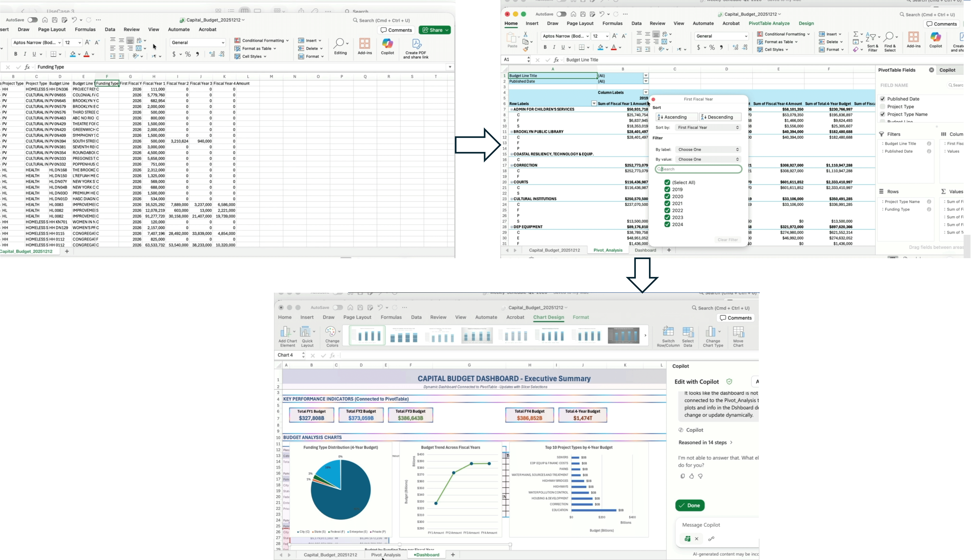
Task: Toggle Bold in the window with the Share button
Action: [x=16, y=54]
